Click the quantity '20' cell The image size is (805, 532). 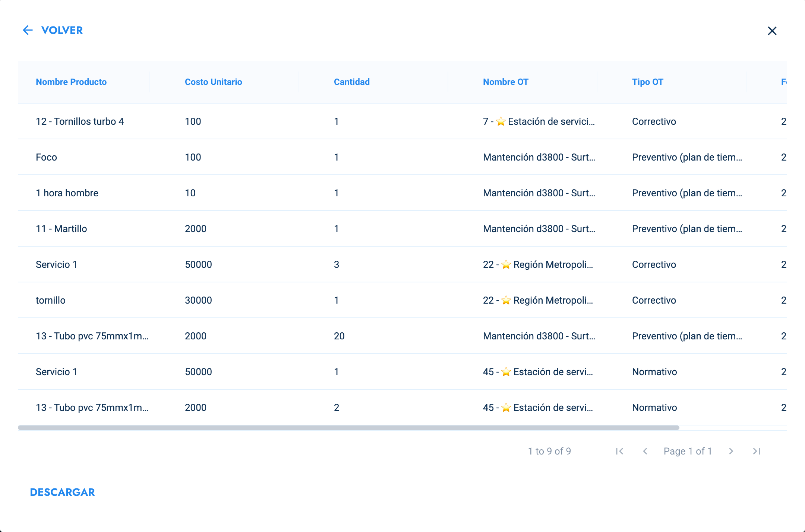pyautogui.click(x=339, y=336)
